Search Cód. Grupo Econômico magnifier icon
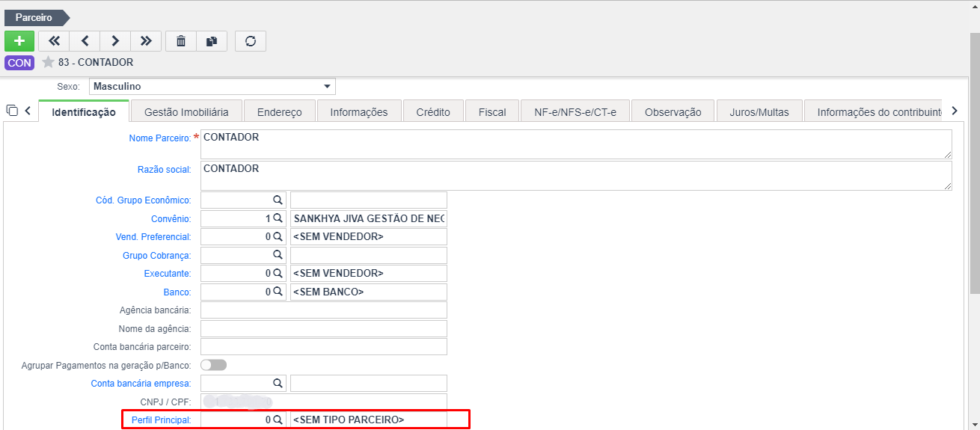 (x=278, y=200)
